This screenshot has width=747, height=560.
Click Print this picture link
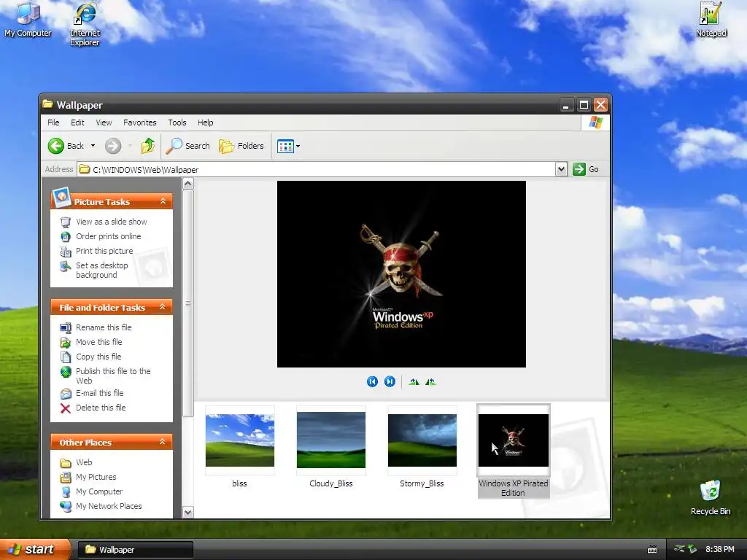click(104, 251)
